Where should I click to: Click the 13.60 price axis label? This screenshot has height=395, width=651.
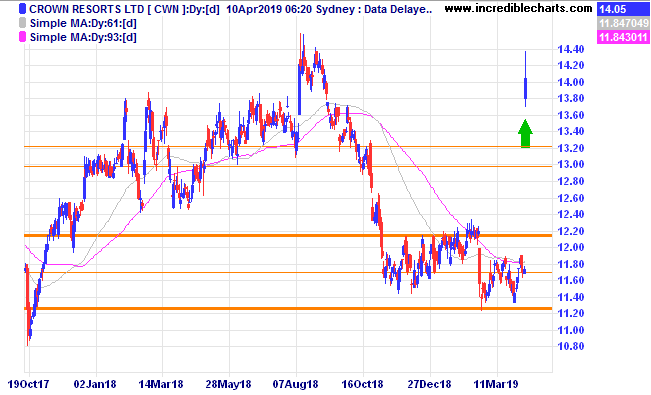[570, 115]
